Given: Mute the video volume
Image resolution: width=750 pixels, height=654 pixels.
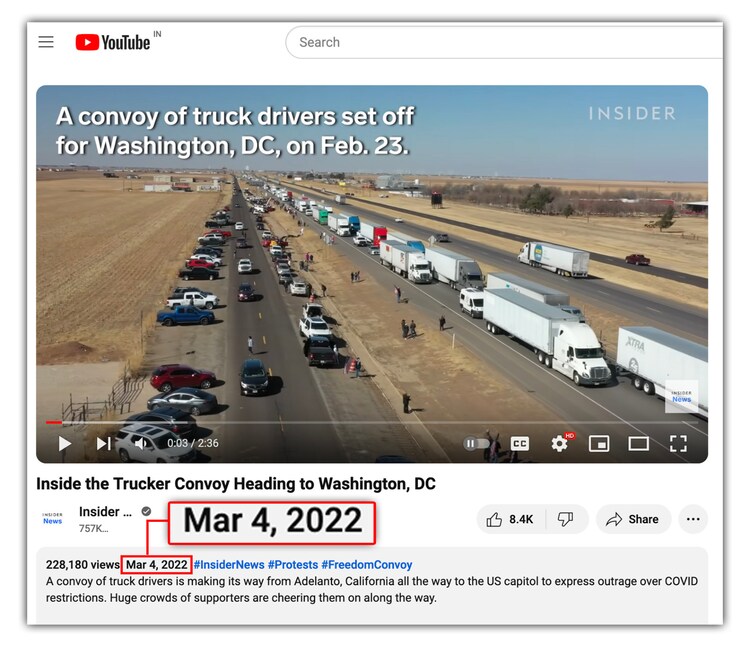Looking at the screenshot, I should (140, 443).
